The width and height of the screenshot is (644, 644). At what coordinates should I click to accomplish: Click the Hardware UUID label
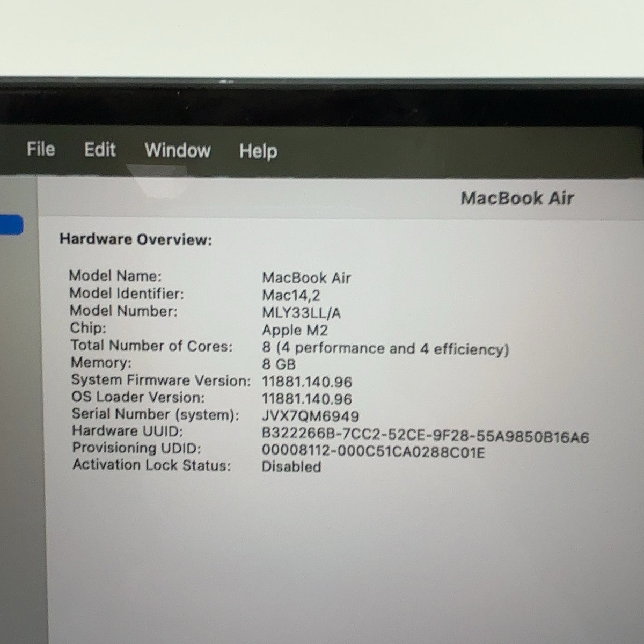[128, 431]
